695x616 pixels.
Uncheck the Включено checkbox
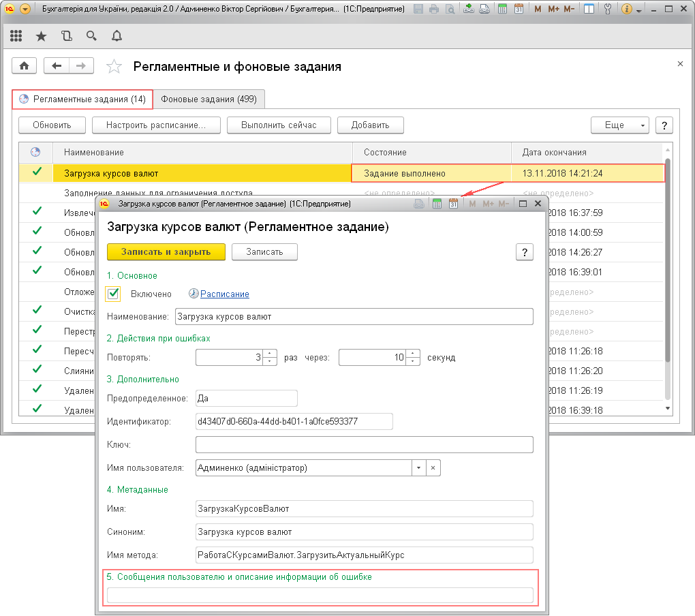(114, 294)
